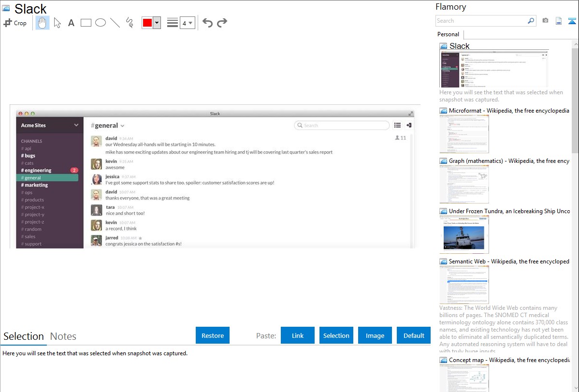Select the freehand scribble tool
This screenshot has height=392, width=579.
[130, 23]
